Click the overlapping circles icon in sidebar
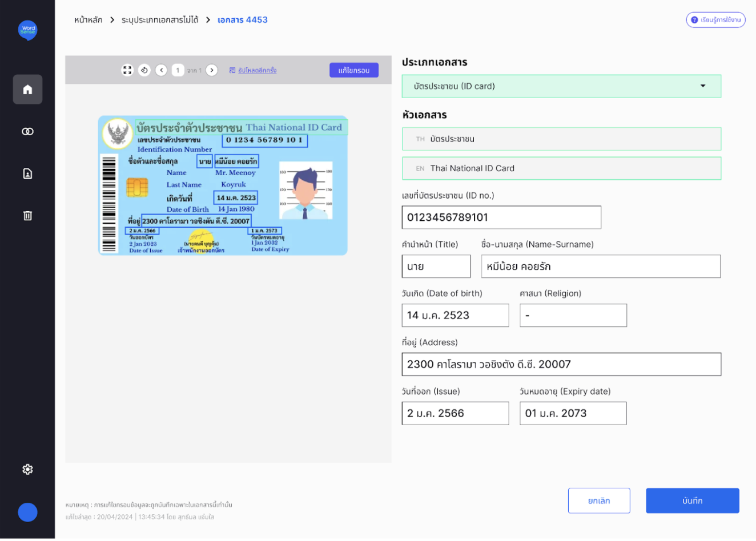This screenshot has height=541, width=756. pyautogui.click(x=27, y=132)
